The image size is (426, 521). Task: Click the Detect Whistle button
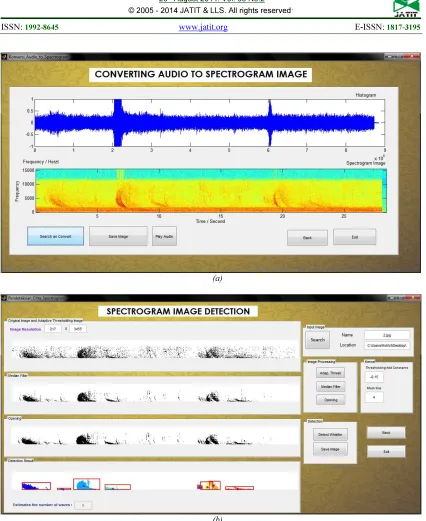tap(330, 434)
